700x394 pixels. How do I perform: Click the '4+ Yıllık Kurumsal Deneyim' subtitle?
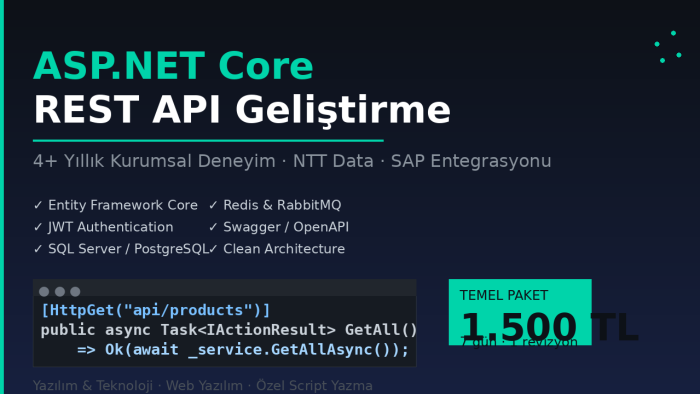[154, 161]
